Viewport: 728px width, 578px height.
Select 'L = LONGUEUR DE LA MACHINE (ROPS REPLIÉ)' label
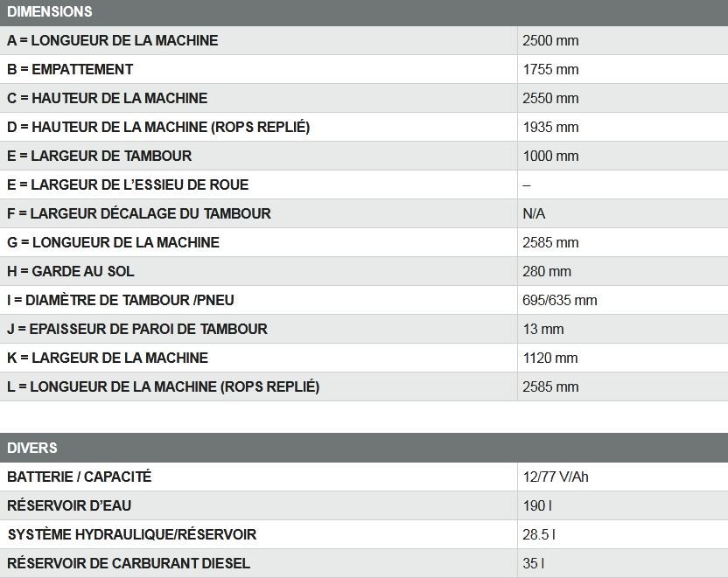tap(164, 386)
